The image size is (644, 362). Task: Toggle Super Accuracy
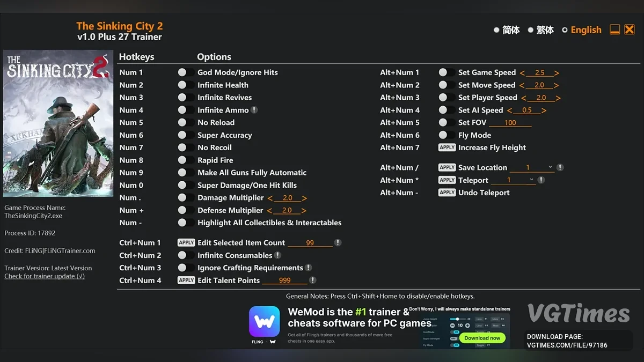coord(186,135)
